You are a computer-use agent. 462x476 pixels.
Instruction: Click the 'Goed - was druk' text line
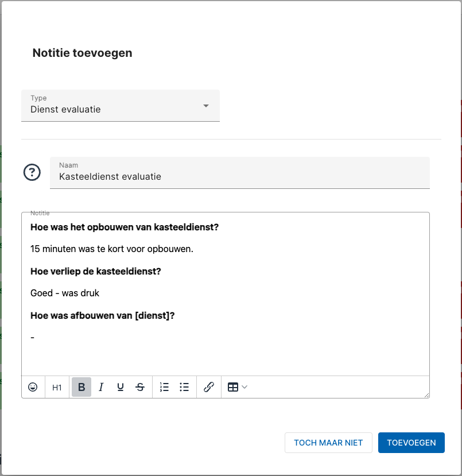tap(65, 293)
